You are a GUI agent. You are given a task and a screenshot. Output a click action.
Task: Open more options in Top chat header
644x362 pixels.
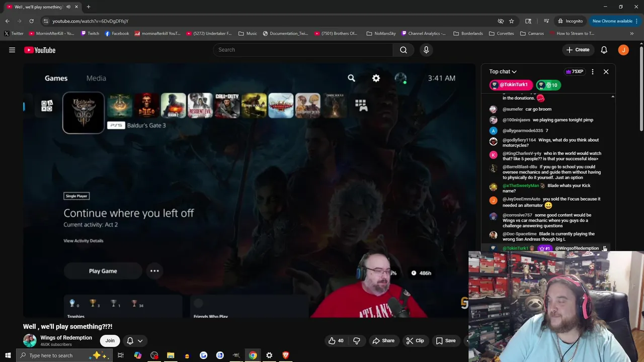click(x=593, y=72)
